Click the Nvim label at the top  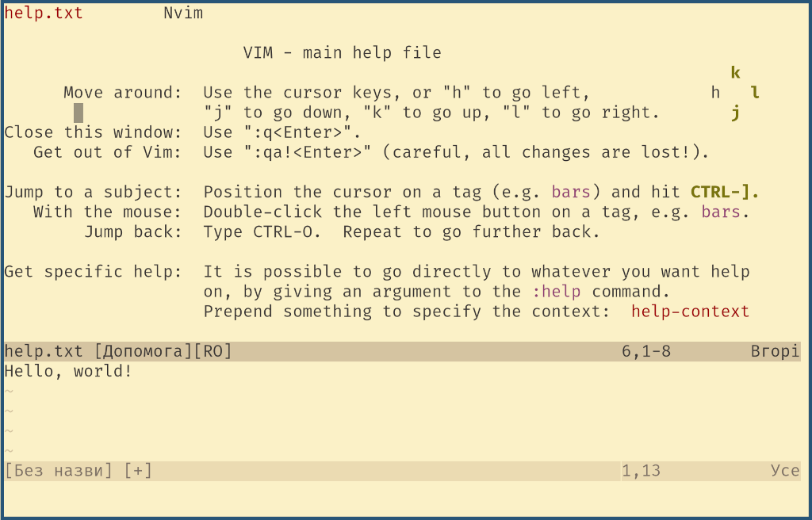182,13
